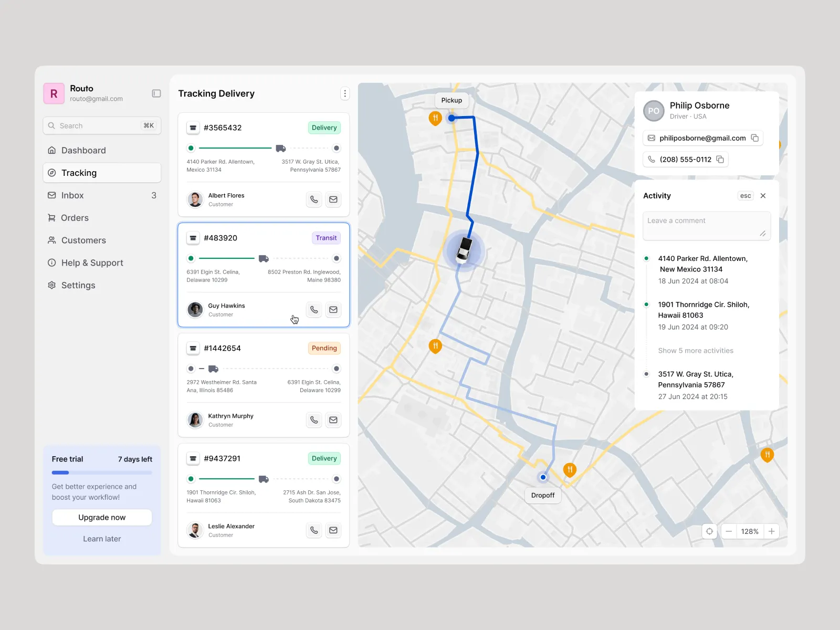Open the Tracking Delivery options menu
This screenshot has width=840, height=630.
[345, 93]
